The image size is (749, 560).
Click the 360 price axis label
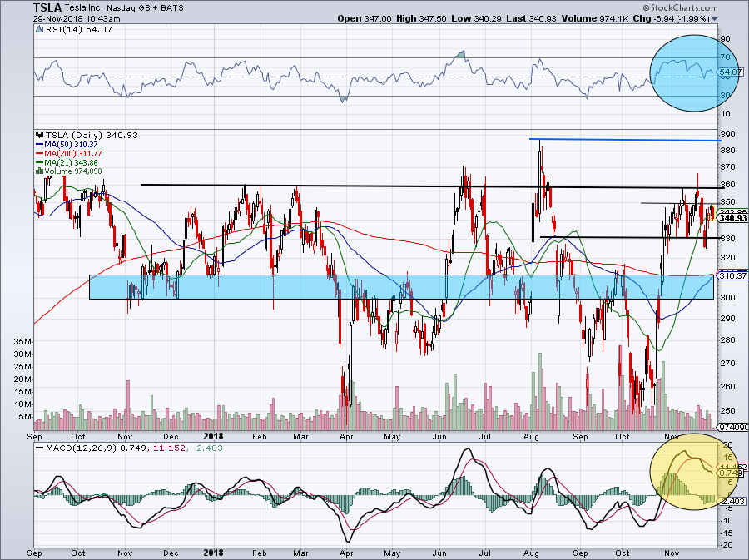point(728,184)
